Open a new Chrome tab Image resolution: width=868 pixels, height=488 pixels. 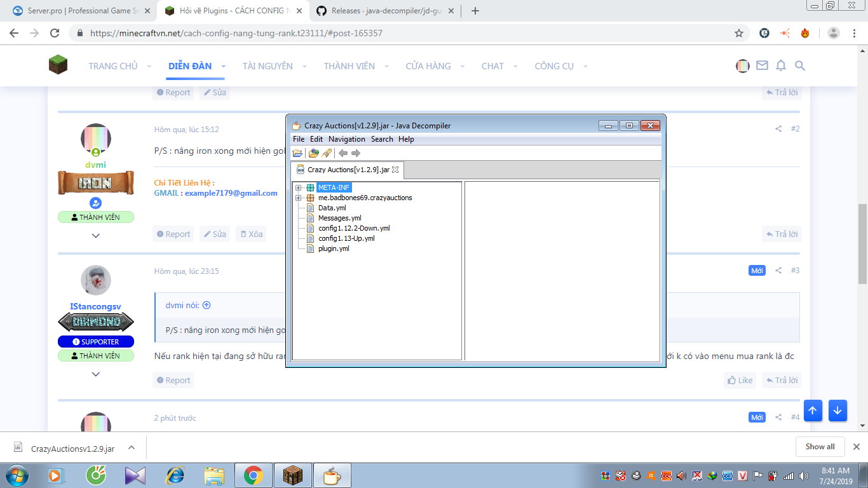coord(475,11)
